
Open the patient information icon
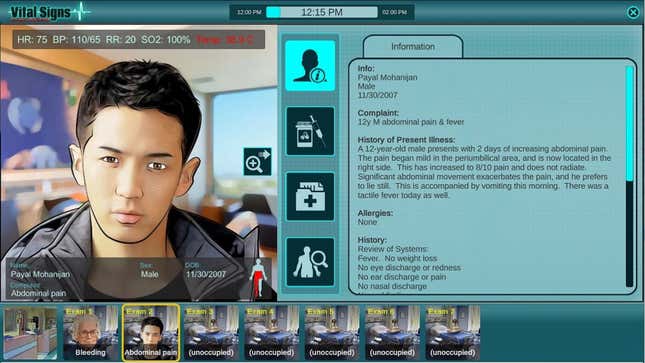tap(310, 66)
